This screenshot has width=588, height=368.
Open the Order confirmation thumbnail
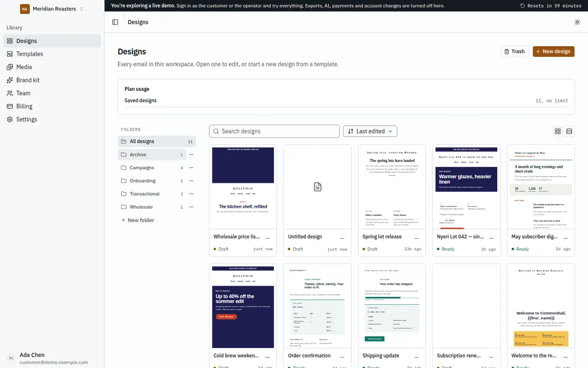[318, 306]
